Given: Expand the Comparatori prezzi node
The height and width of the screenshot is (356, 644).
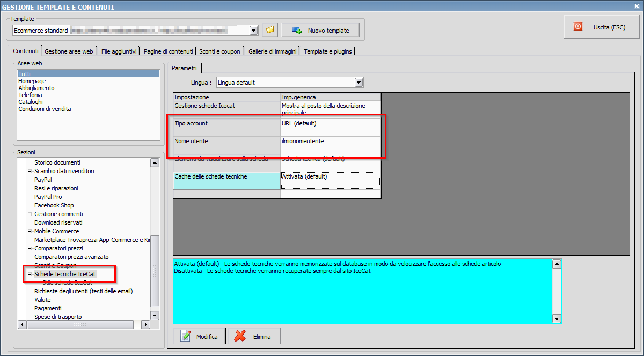Looking at the screenshot, I should pyautogui.click(x=30, y=248).
